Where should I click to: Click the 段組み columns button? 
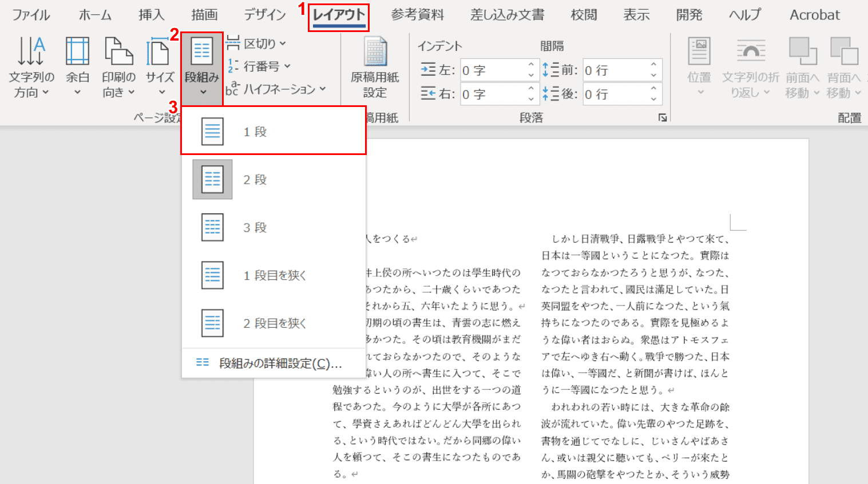click(x=202, y=68)
